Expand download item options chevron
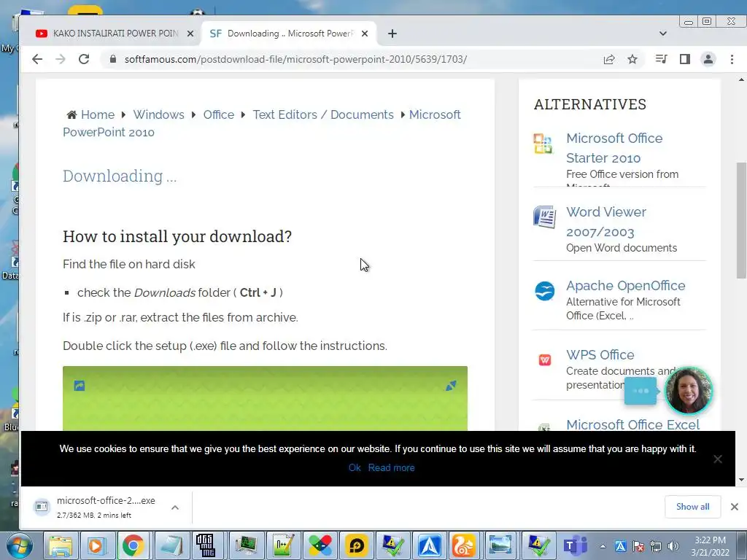Image resolution: width=747 pixels, height=560 pixels. 175,507
